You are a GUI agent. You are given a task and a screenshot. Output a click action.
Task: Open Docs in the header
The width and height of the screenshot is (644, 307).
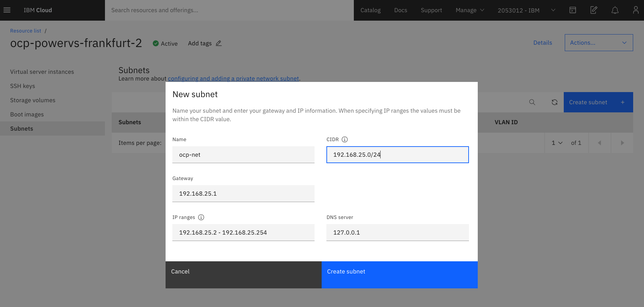pos(401,10)
